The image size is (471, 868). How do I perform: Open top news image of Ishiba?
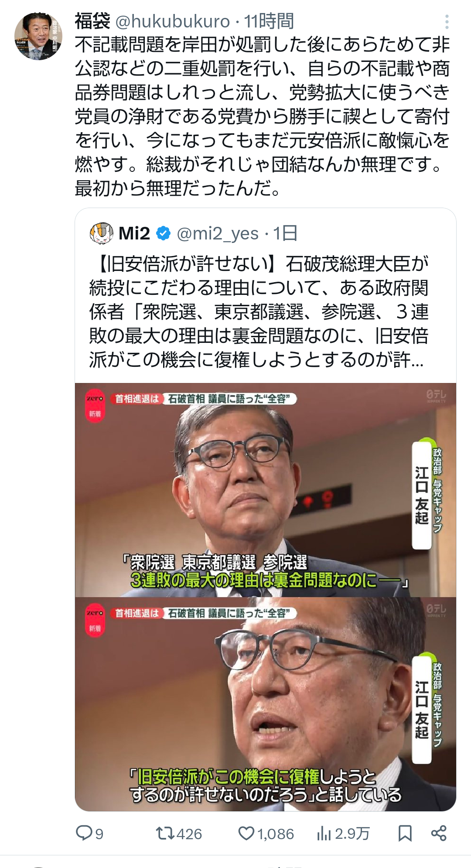tap(266, 490)
